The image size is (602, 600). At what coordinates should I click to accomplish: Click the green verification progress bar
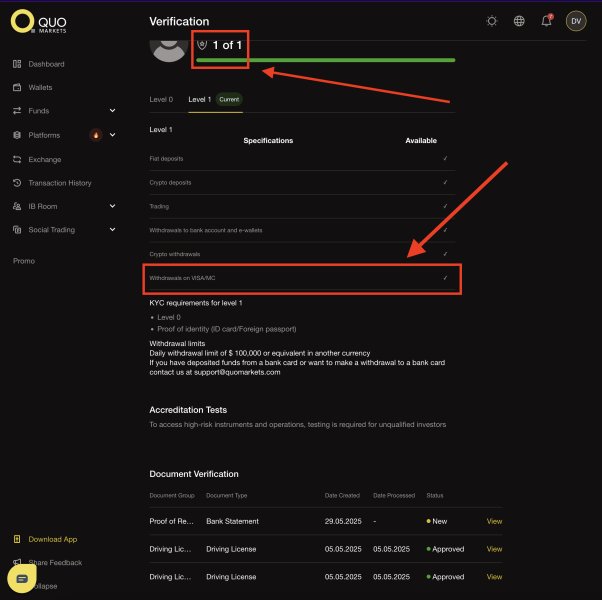tap(326, 60)
